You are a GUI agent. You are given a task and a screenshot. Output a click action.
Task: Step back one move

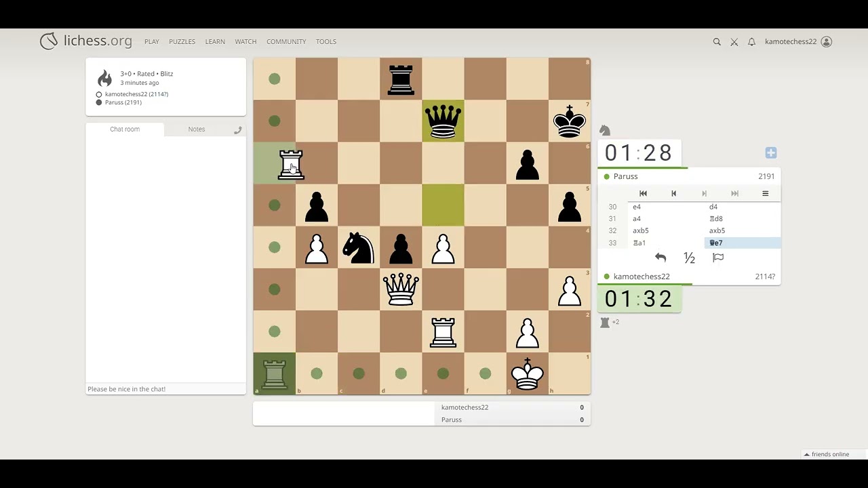tap(673, 193)
